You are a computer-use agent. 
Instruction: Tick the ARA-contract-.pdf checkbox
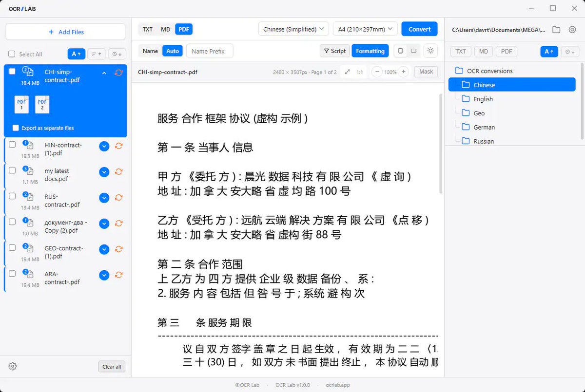12,273
